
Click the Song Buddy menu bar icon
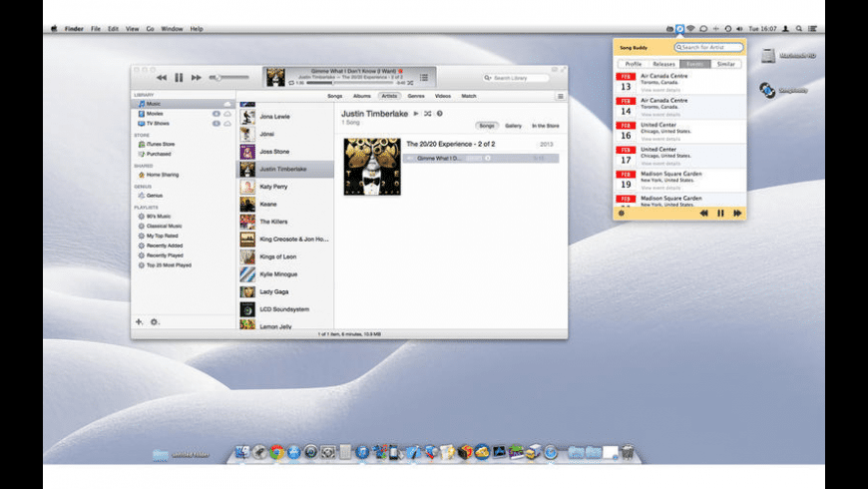[679, 29]
